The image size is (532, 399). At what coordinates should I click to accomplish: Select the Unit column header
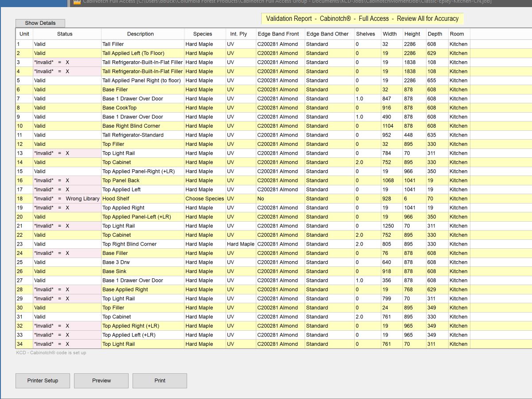click(24, 34)
